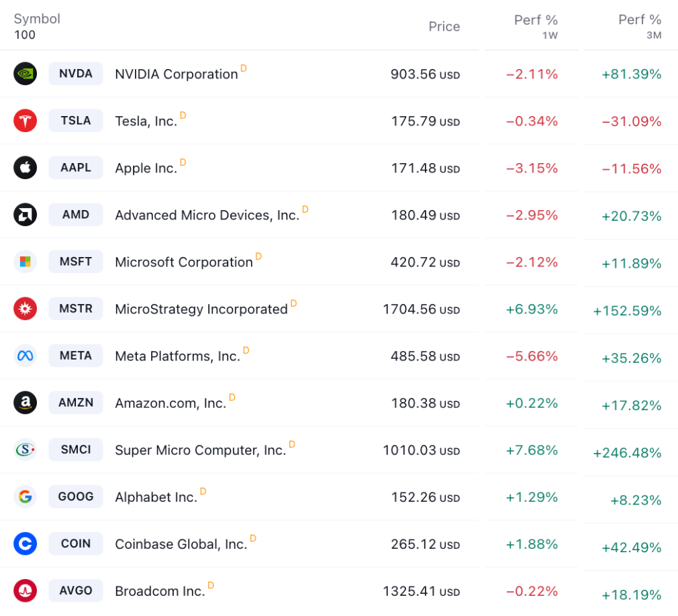Click the AMD logo icon

click(25, 215)
